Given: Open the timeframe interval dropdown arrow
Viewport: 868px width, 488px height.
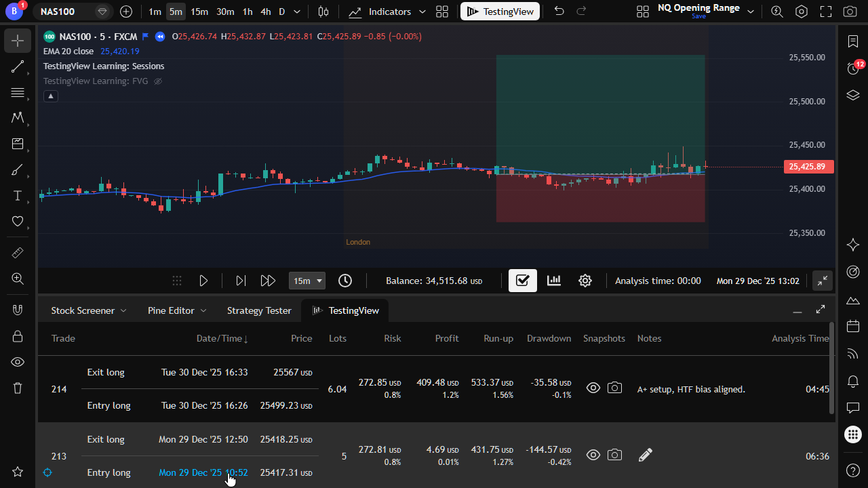Looking at the screenshot, I should (297, 12).
